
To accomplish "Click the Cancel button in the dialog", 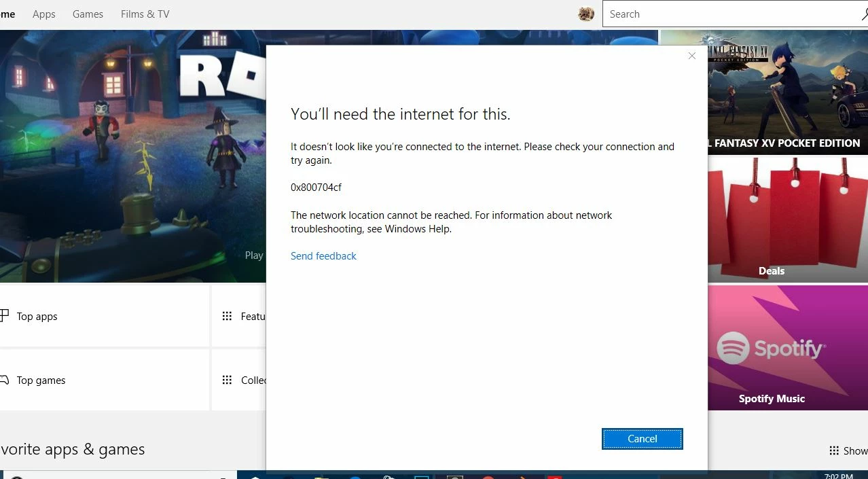I will [642, 439].
